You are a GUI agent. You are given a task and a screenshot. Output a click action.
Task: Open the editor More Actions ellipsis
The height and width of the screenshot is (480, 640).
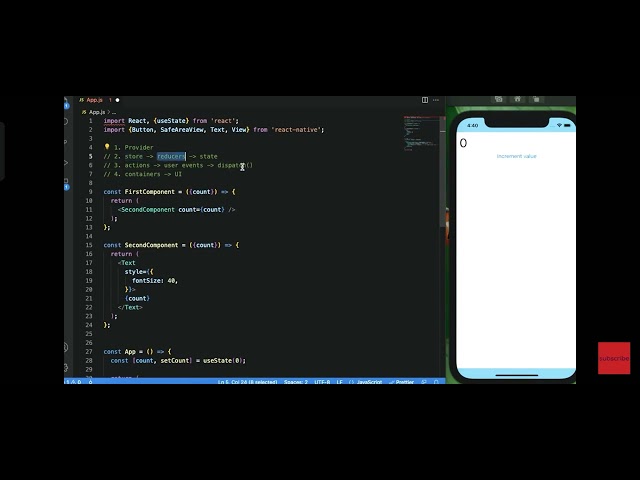[x=436, y=100]
